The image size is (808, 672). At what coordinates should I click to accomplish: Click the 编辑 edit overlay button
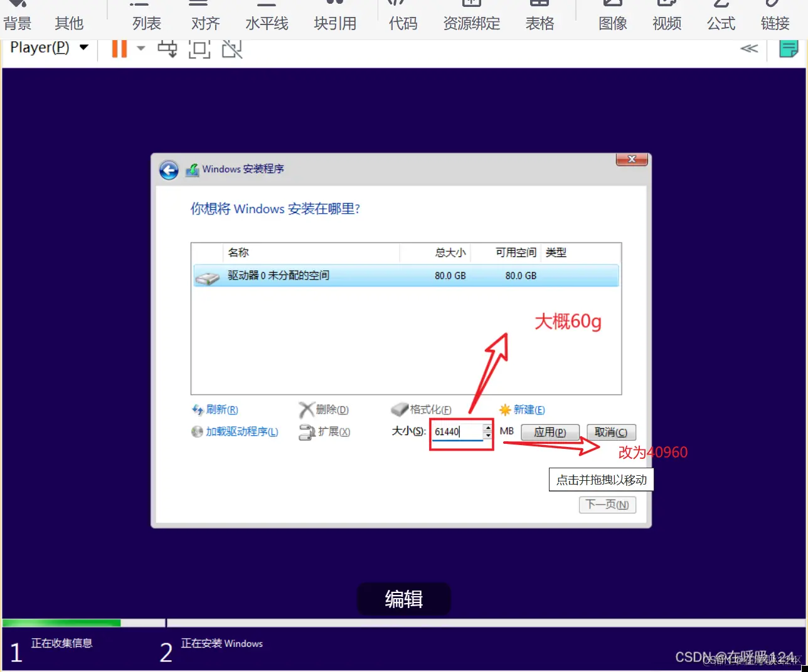[404, 599]
